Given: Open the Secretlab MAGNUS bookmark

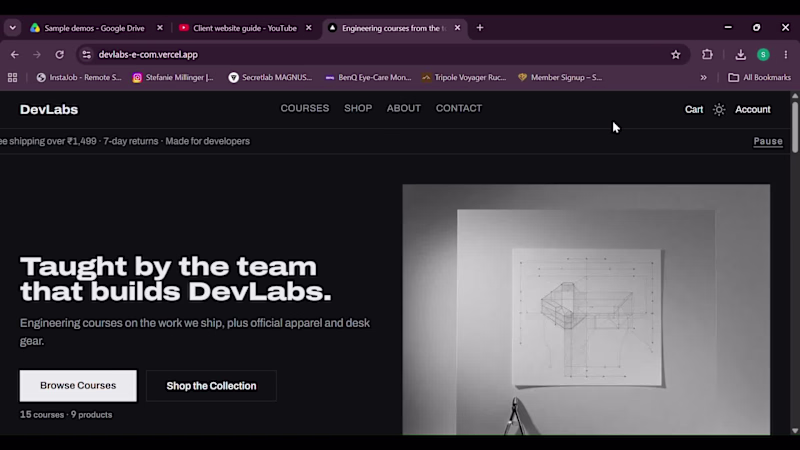Looking at the screenshot, I should coord(270,78).
